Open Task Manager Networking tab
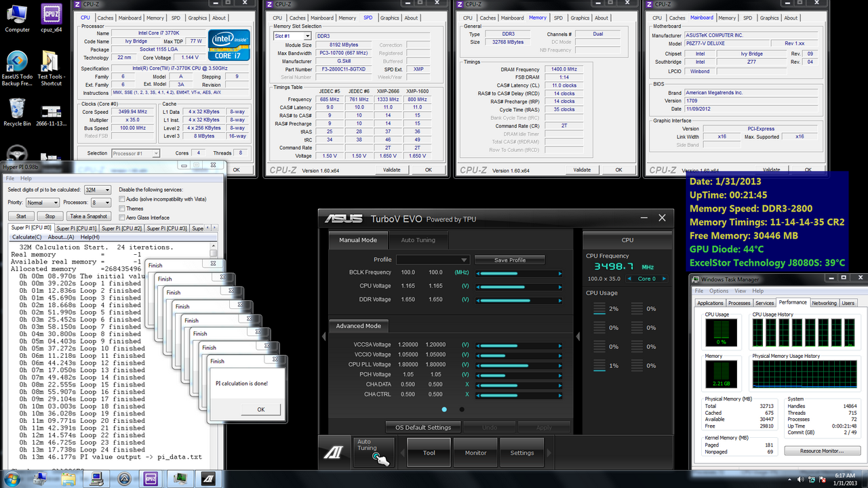The height and width of the screenshot is (488, 868). pos(824,303)
